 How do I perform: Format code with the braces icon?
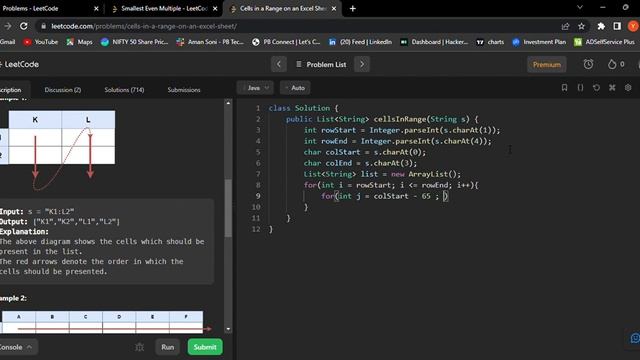[580, 88]
